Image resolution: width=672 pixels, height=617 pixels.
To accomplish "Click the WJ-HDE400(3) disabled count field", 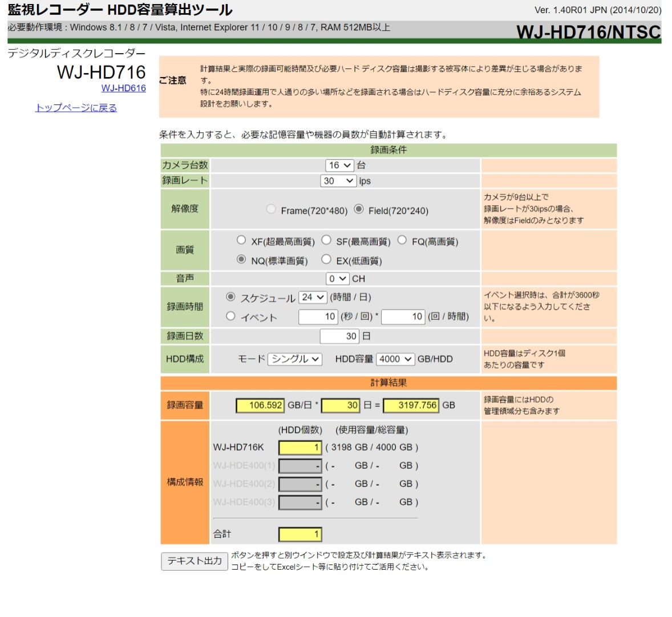I will tap(300, 502).
